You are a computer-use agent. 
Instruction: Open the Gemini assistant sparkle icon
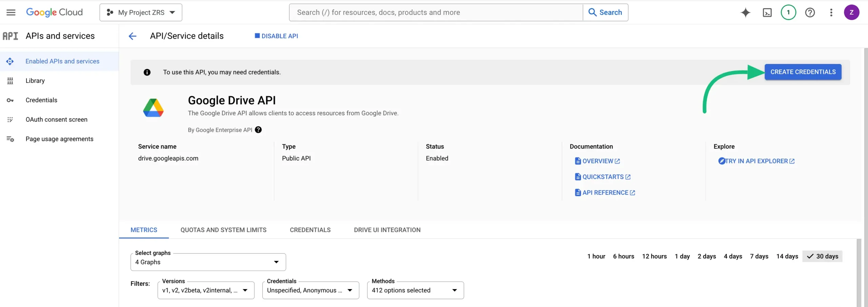[745, 12]
